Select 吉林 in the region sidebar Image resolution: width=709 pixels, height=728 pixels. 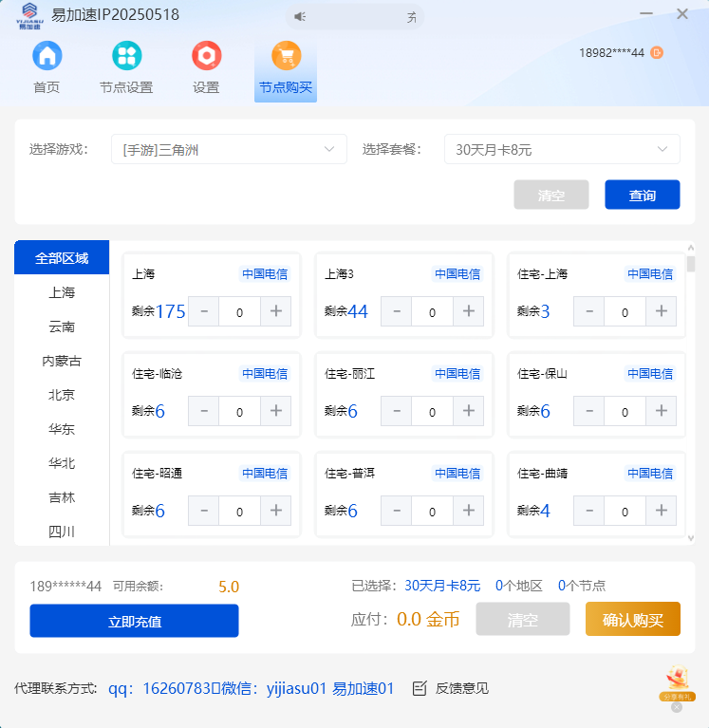tap(62, 497)
